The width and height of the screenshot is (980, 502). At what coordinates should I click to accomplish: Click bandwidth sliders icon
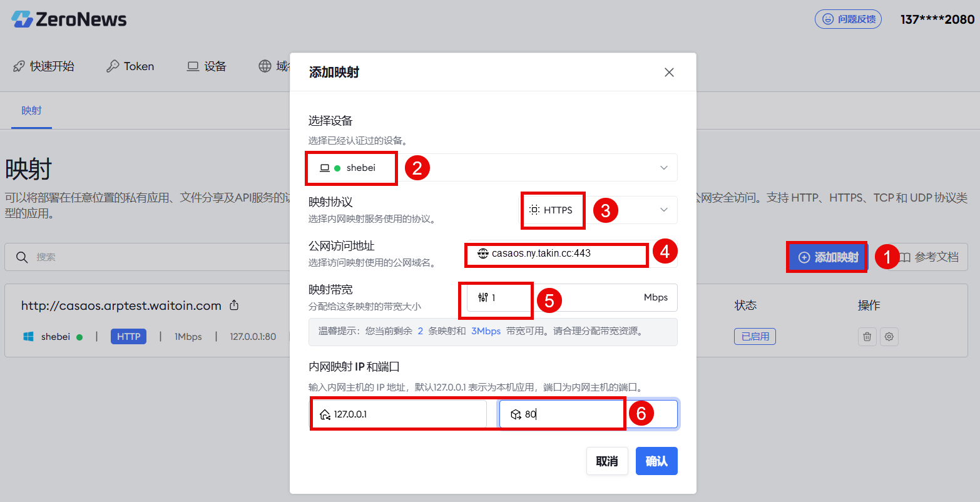pos(482,298)
